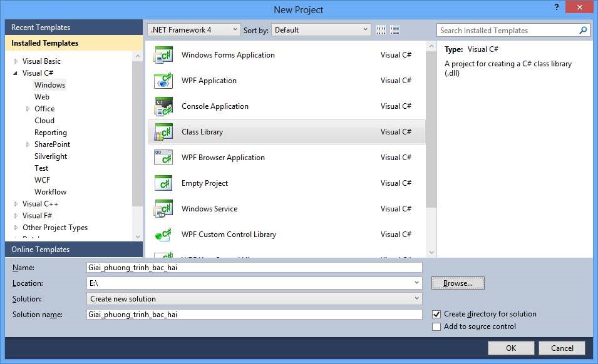Expand the Visual Basic tree node
The width and height of the screenshot is (598, 364).
16,61
